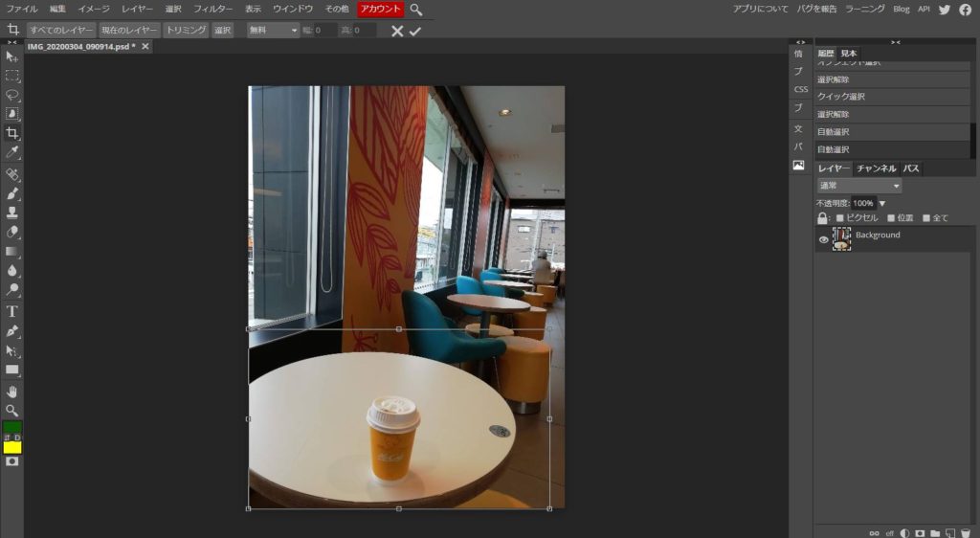Screen dimensions: 980x538
Task: Select the Lasso tool
Action: tap(11, 95)
